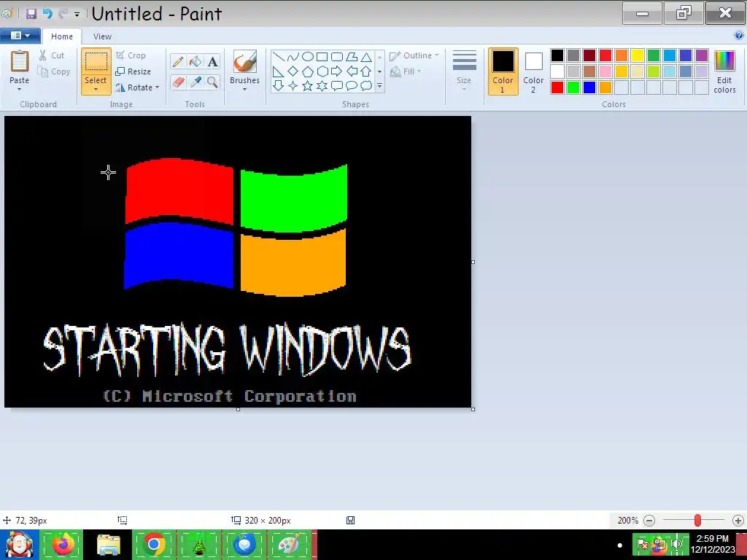Choose the Up arrow shape
Image resolution: width=747 pixels, height=560 pixels.
point(366,71)
